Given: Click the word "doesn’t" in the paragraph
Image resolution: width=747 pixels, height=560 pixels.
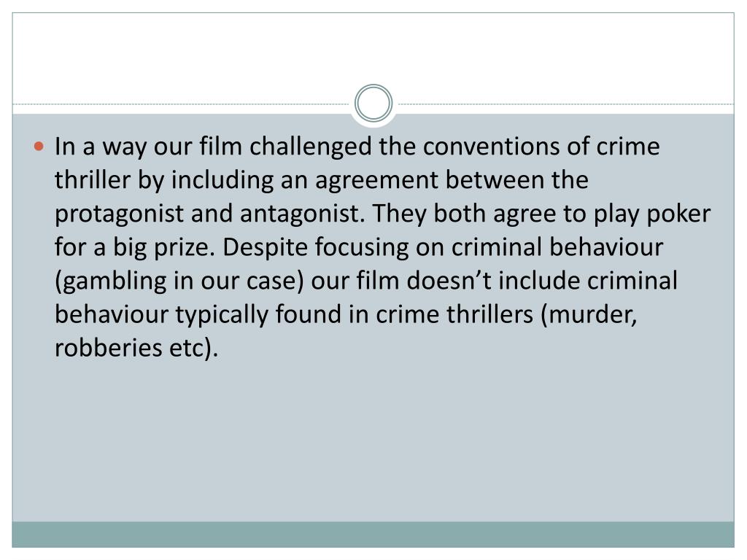Looking at the screenshot, I should [x=449, y=281].
